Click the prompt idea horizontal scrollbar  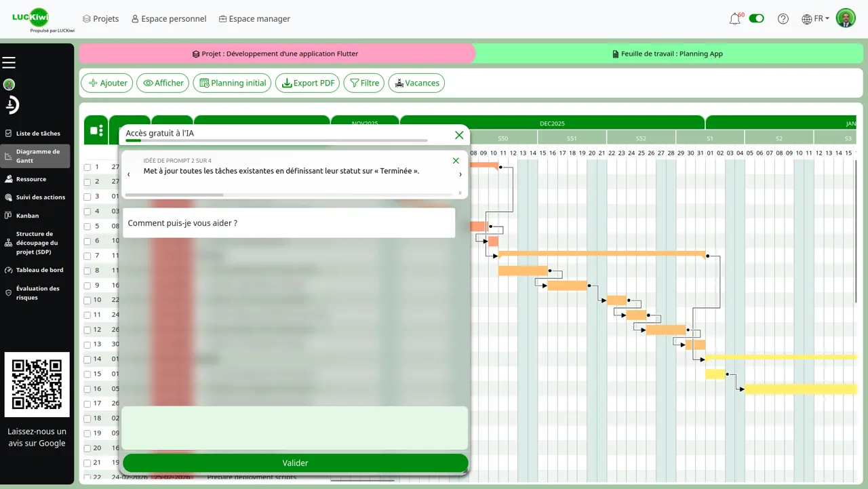coord(288,195)
